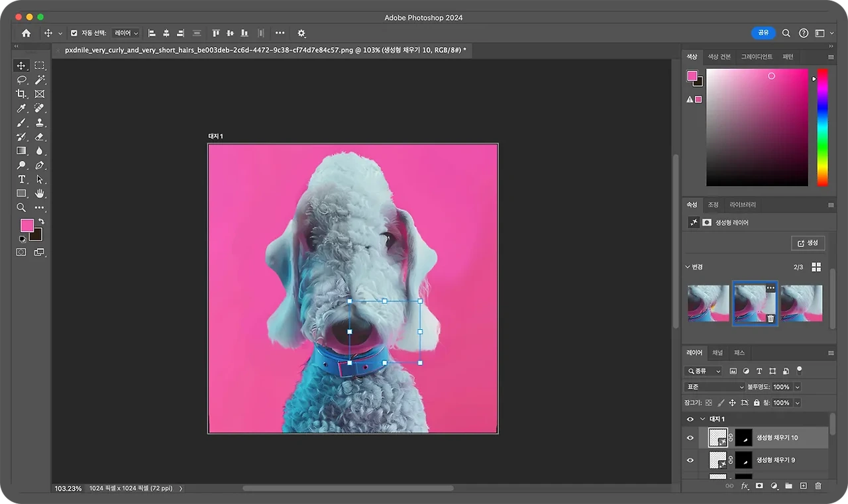Select the Hand tool
This screenshot has width=848, height=504.
40,193
